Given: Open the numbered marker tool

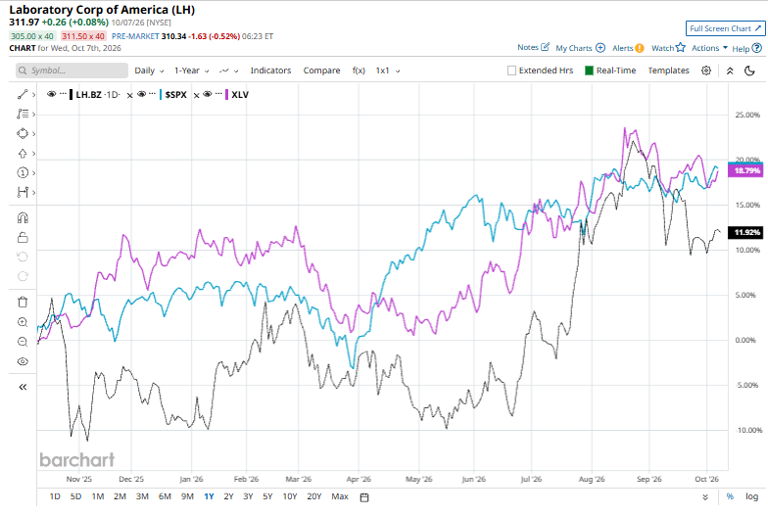Looking at the screenshot, I should tap(23, 172).
